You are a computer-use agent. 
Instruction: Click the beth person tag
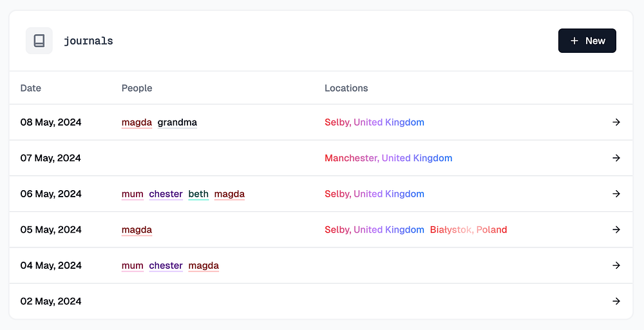pyautogui.click(x=198, y=194)
